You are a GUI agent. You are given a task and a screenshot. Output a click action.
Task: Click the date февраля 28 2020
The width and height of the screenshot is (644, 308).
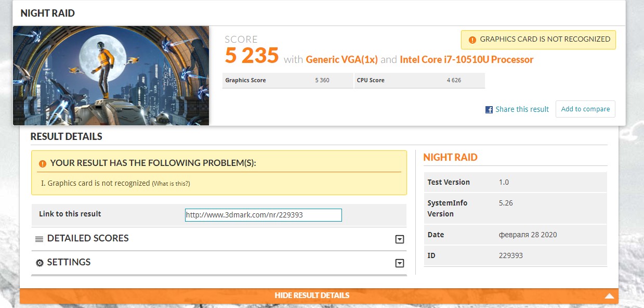[x=528, y=235]
